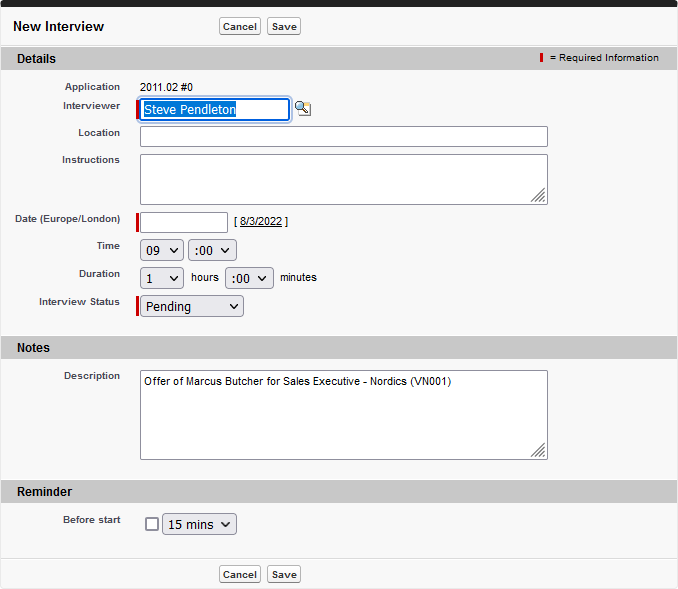Focus the Interviewer field with Steve Pendleton
This screenshot has height=589, width=678.
click(214, 110)
